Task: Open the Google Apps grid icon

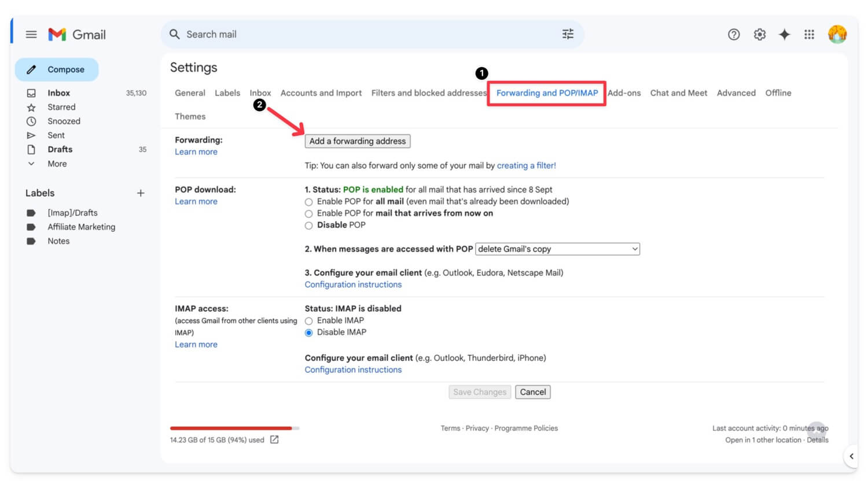Action: [810, 35]
